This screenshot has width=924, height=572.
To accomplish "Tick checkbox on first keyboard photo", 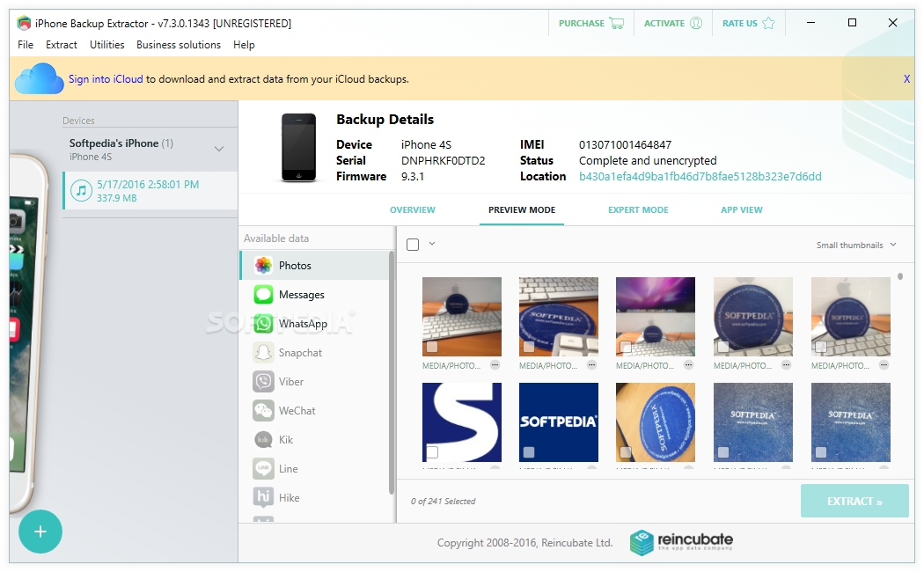I will [432, 347].
